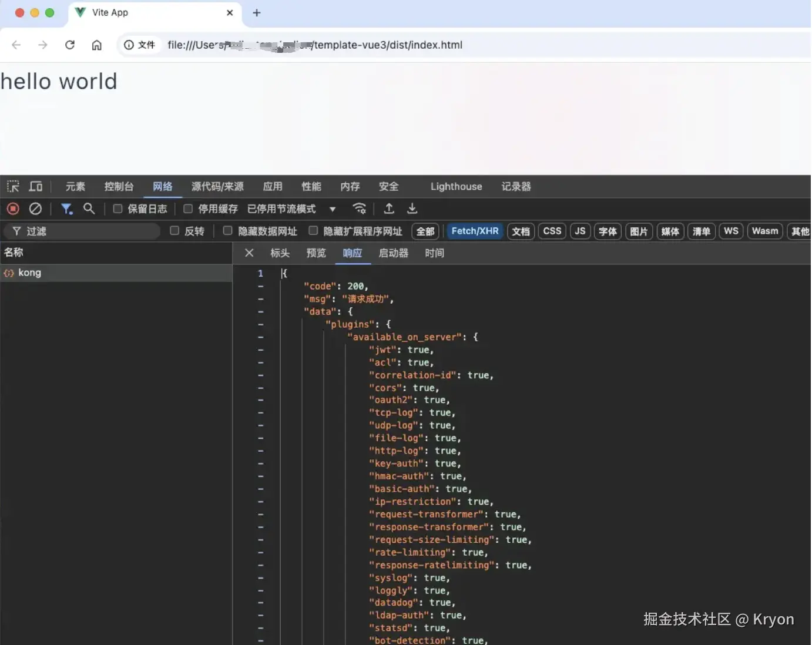Toggle the 隐藏数据网址 checkbox
The width and height of the screenshot is (812, 645).
point(227,231)
